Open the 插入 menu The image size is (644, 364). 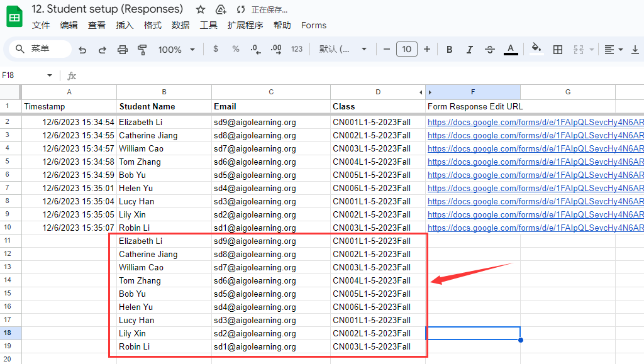(x=125, y=25)
